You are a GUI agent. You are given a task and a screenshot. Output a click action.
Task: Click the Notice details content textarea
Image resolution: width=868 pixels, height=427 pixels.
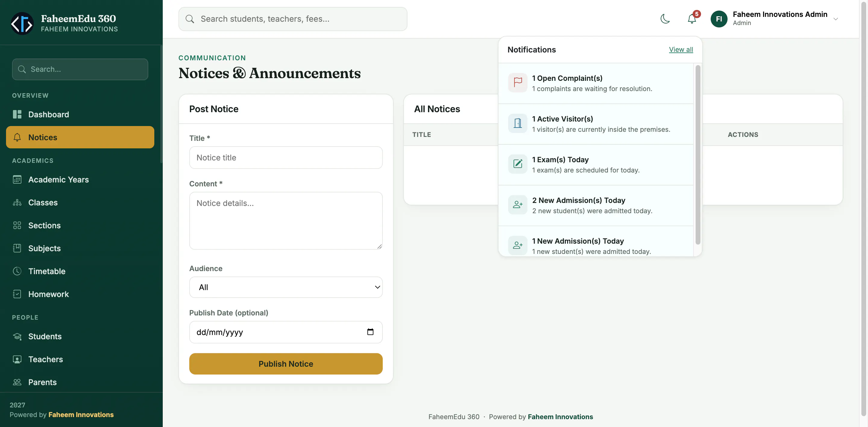click(x=286, y=221)
